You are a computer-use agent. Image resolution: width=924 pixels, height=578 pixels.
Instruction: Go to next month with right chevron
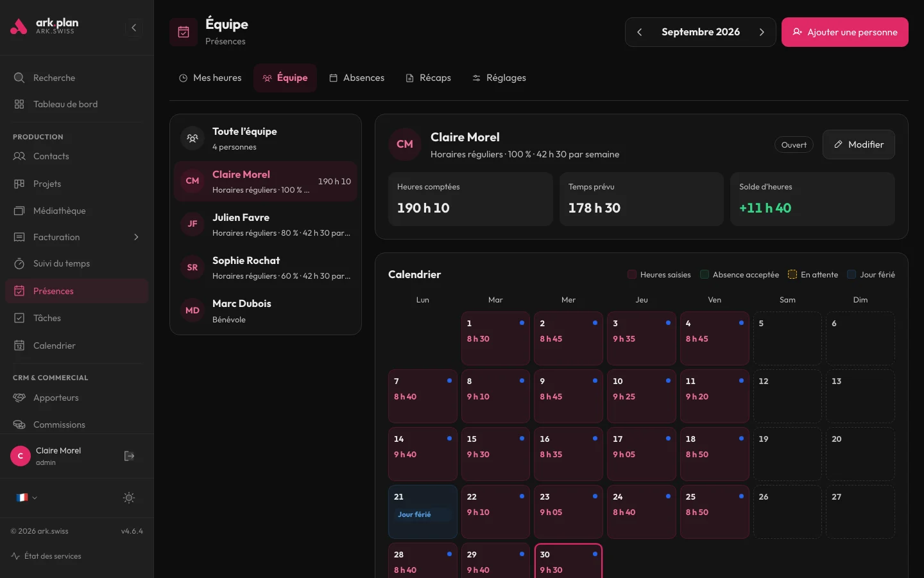pyautogui.click(x=762, y=32)
